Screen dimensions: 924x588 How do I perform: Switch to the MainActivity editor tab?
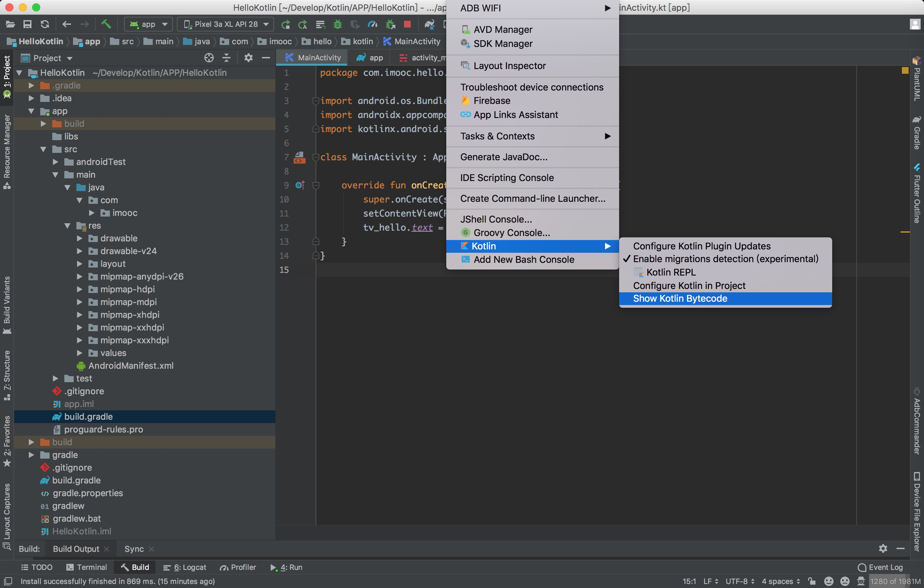point(312,58)
